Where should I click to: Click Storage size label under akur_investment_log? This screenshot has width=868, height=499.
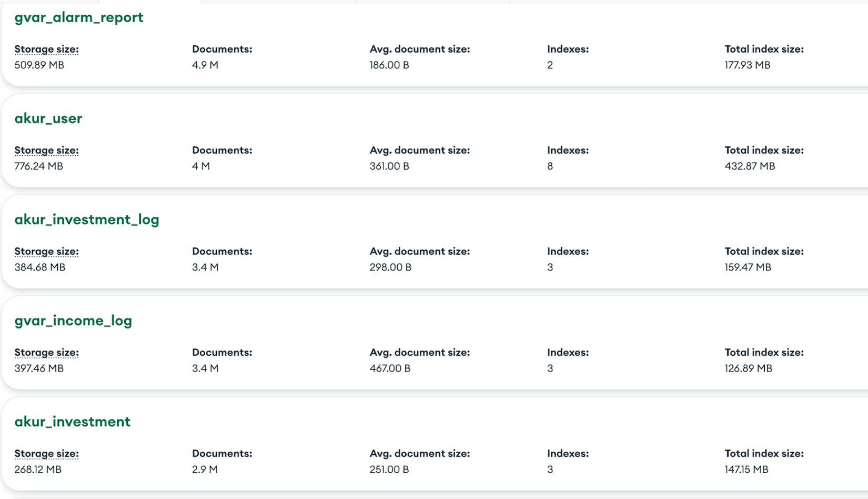click(46, 251)
